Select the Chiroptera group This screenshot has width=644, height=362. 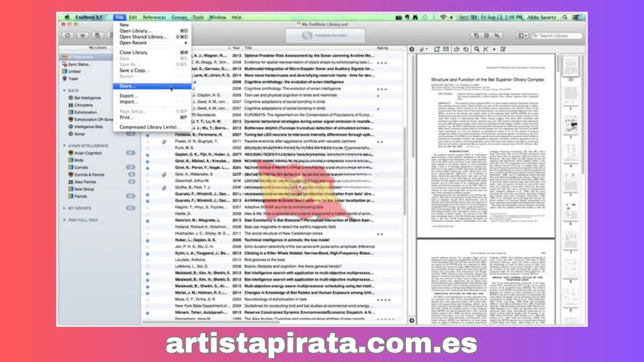[84, 105]
